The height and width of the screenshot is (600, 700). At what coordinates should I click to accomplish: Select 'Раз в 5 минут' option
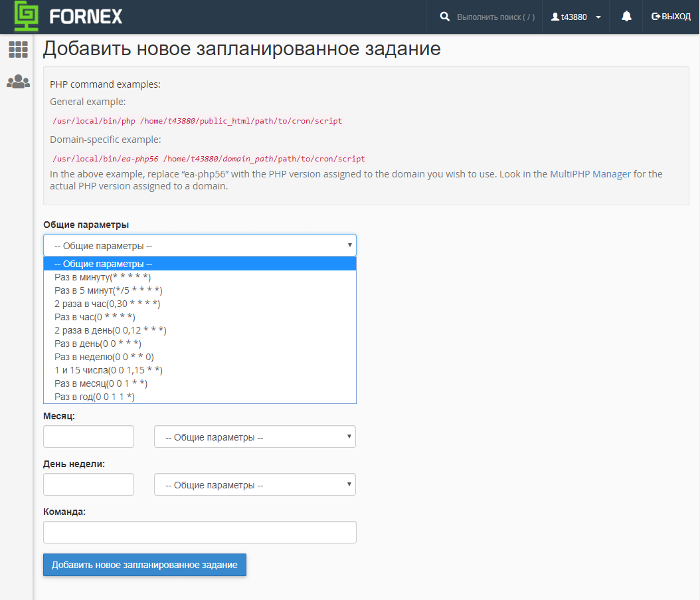[108, 290]
